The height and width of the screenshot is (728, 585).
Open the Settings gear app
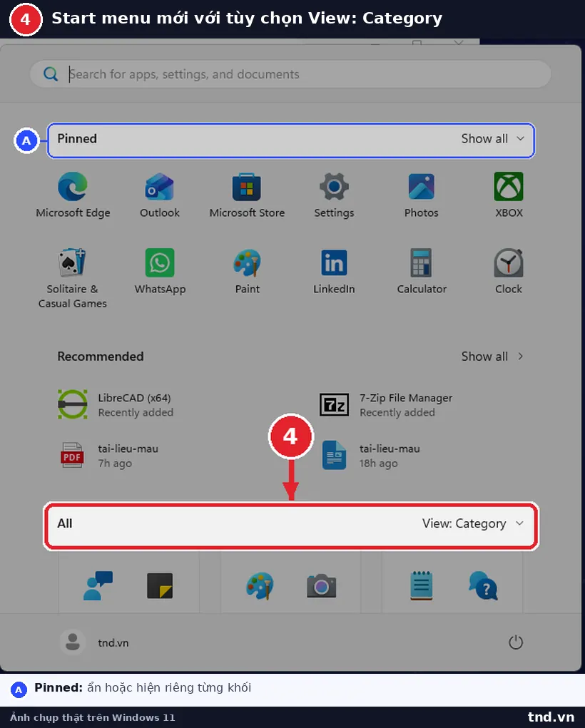[334, 195]
